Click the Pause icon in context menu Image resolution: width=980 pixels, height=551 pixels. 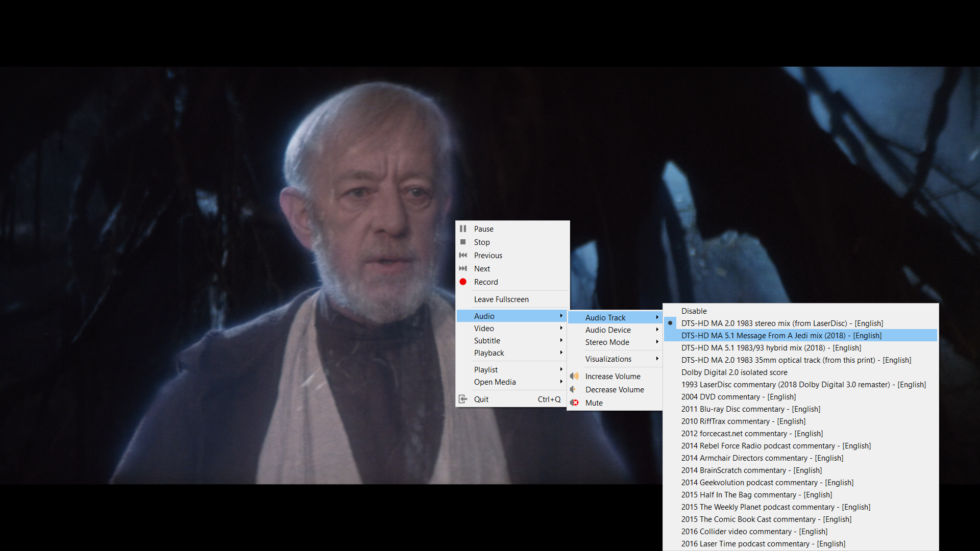(x=463, y=229)
